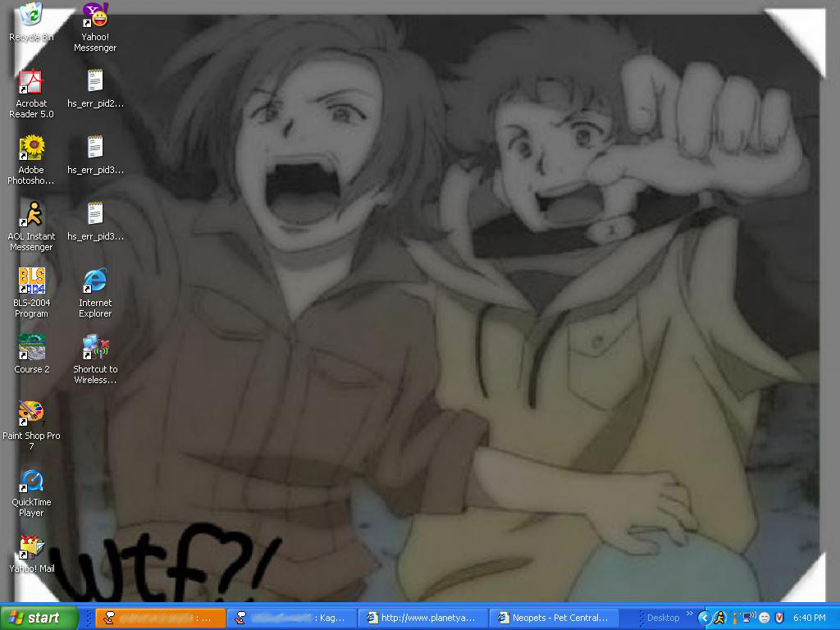This screenshot has width=840, height=630.
Task: Expand the Desktop toolbar double chevron
Action: point(689,614)
